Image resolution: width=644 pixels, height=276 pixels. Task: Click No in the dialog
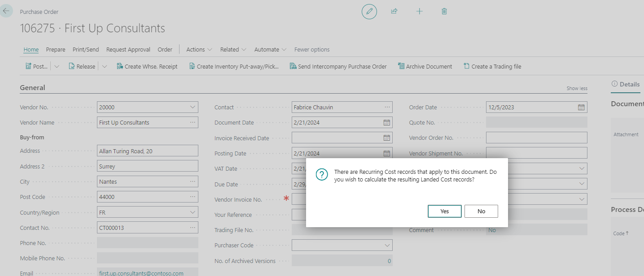coord(481,211)
